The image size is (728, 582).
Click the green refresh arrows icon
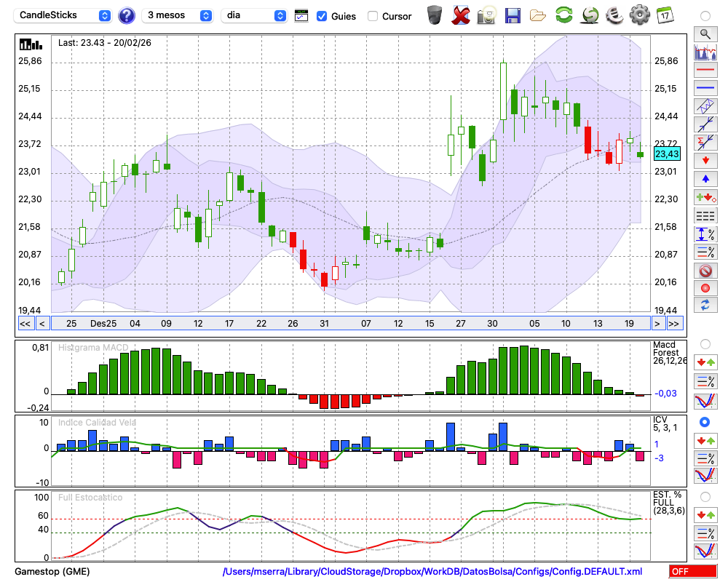click(563, 15)
